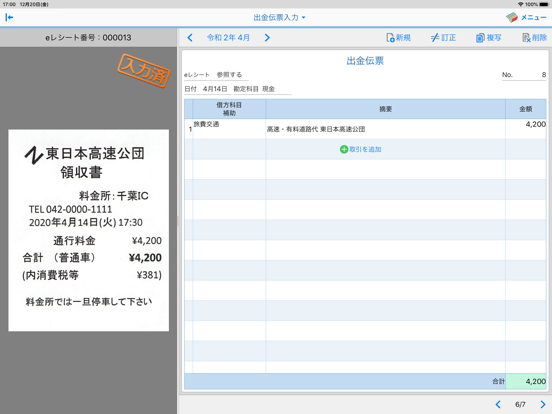Image resolution: width=552 pixels, height=414 pixels.
Task: Tap the 東日本高速公団 receipt image
Action: click(89, 230)
